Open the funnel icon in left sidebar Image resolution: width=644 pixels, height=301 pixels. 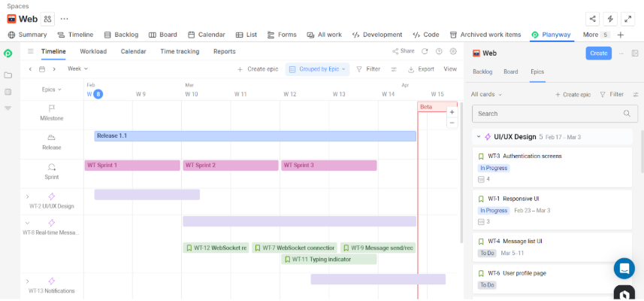[8, 108]
